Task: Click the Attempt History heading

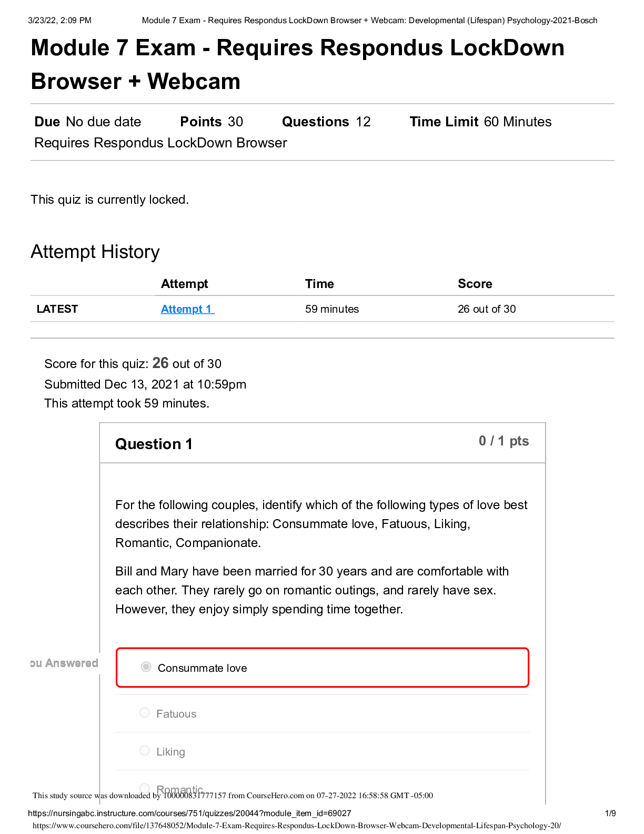Action: click(x=95, y=252)
